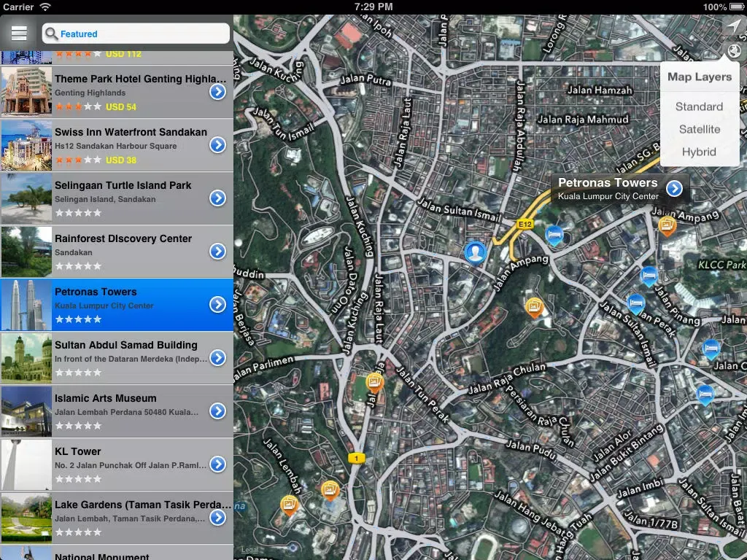The image size is (747, 560).
Task: Click KL Tower title text
Action: (x=77, y=451)
